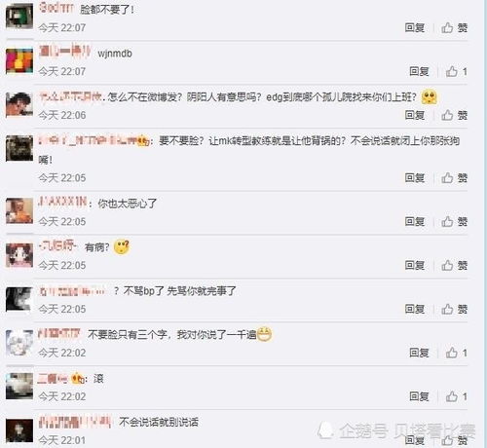Open avatar of 脸都不要了 commenter
This screenshot has width=487, height=448.
click(19, 17)
